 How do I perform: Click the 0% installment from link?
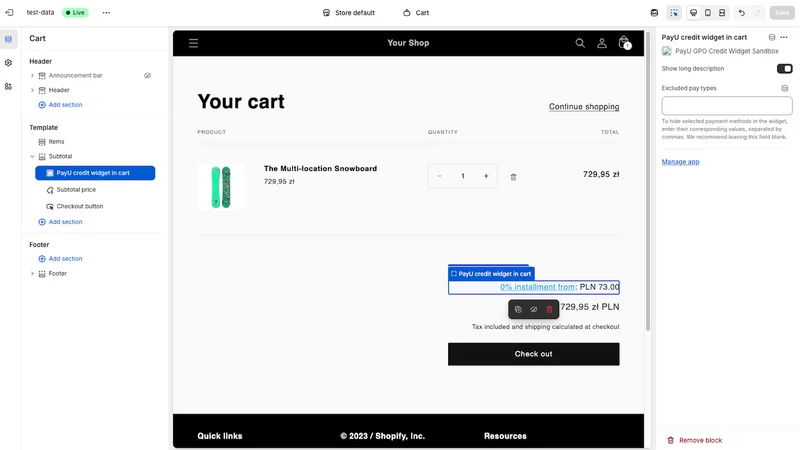(x=537, y=287)
